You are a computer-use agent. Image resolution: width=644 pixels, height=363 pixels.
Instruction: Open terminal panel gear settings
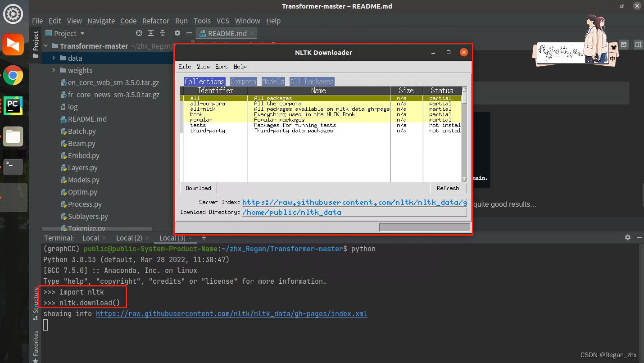[628, 237]
